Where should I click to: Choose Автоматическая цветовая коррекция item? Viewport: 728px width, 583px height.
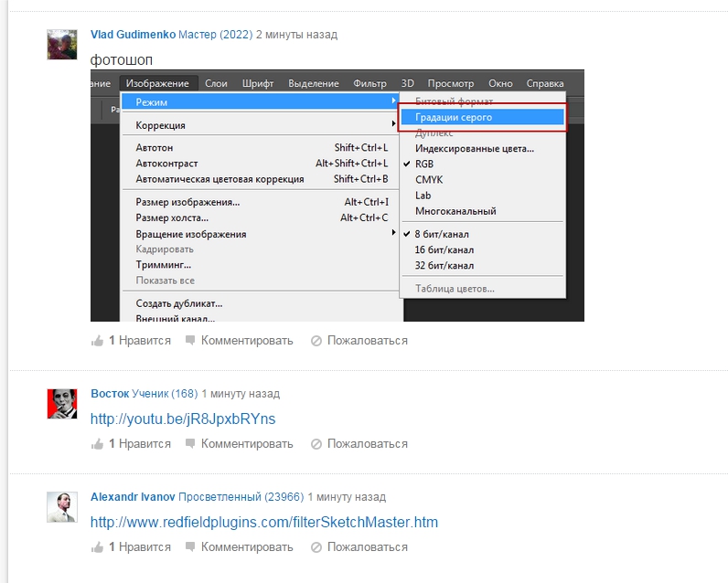tap(261, 179)
